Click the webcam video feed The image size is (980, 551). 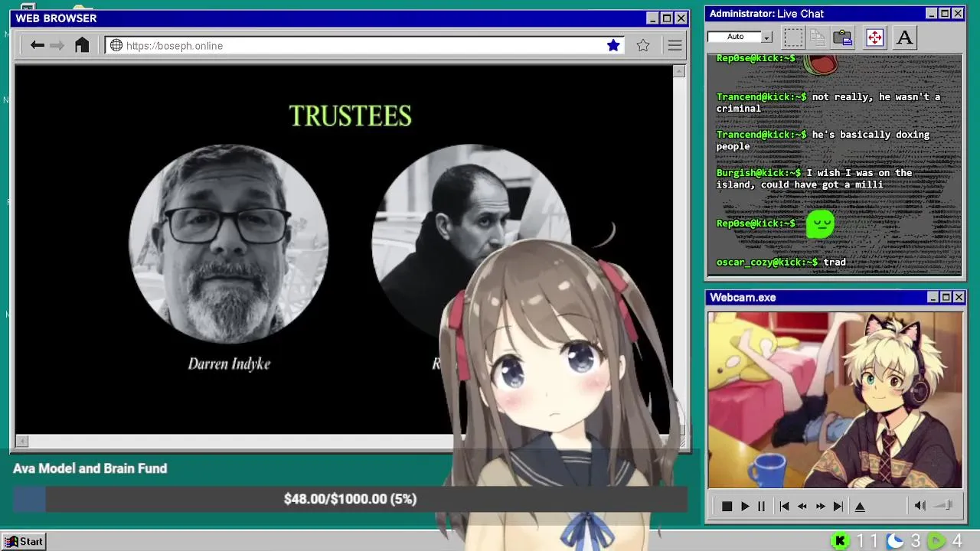click(835, 399)
